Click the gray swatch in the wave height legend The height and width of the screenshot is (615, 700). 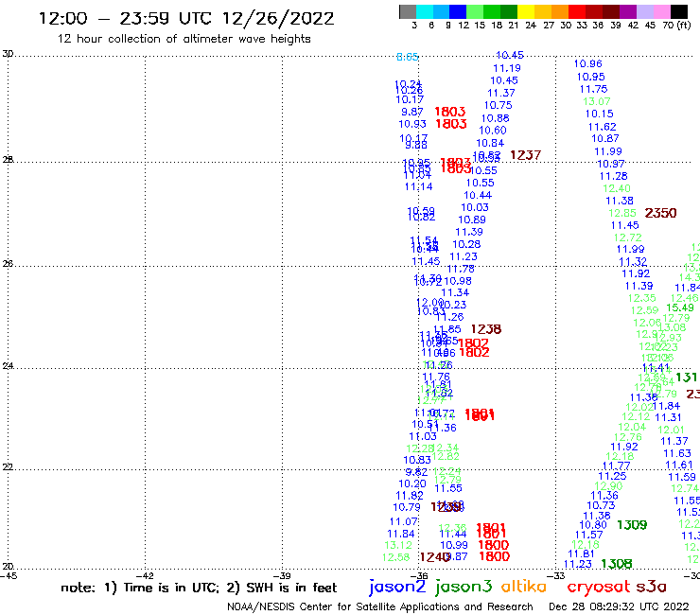tap(408, 11)
